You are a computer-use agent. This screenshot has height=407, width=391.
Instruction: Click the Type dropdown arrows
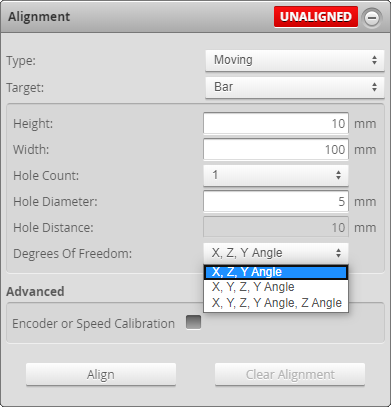(374, 60)
